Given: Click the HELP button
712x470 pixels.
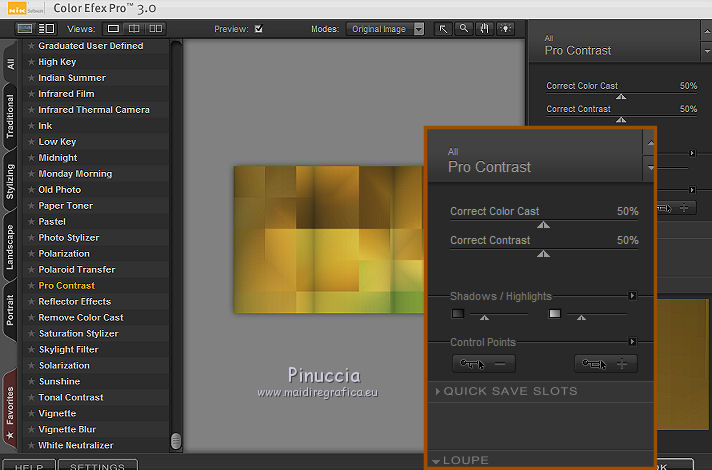Looking at the screenshot, I should tap(29, 466).
